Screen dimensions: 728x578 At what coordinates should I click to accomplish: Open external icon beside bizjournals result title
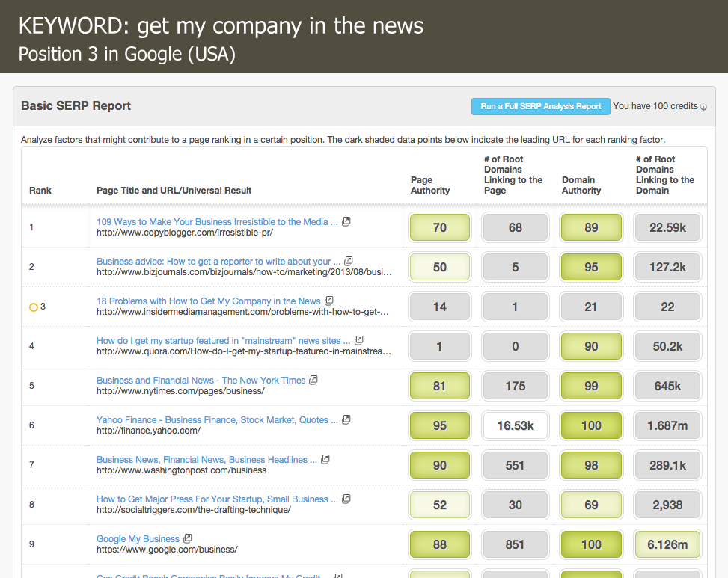[348, 261]
